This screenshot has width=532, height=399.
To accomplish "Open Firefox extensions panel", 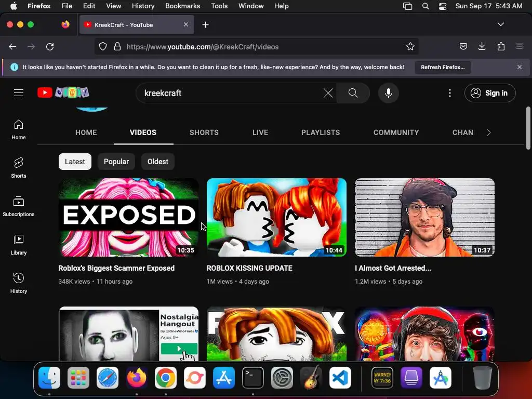I will [501, 46].
